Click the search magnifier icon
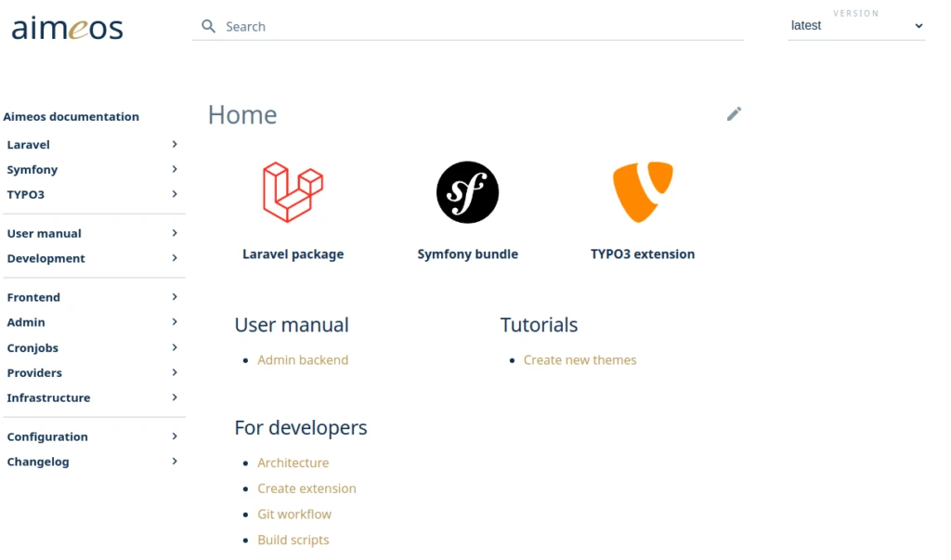 [209, 26]
